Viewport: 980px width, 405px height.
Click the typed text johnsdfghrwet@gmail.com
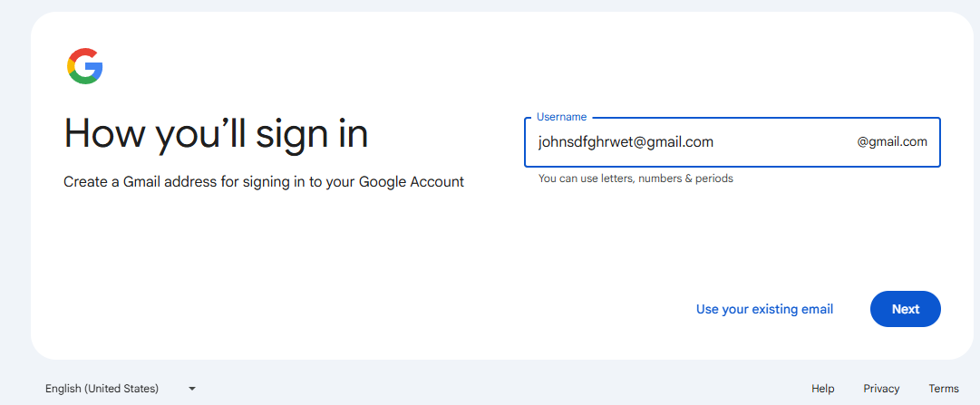pos(626,142)
